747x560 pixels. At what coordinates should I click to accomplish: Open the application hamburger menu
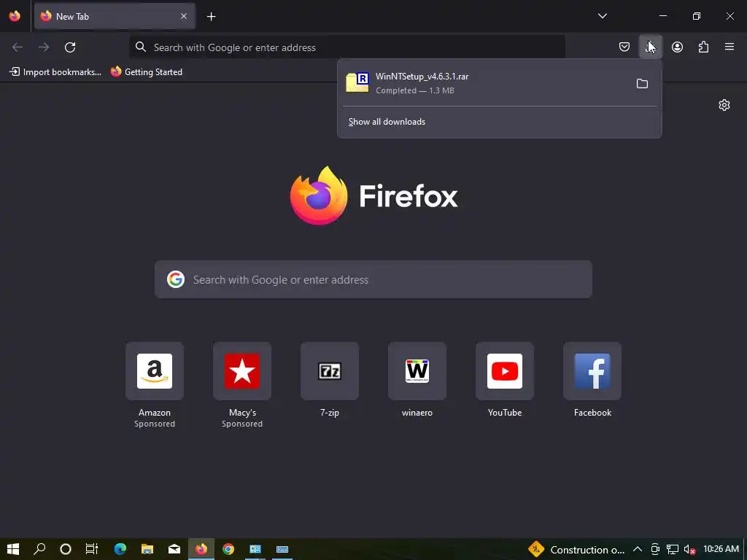coord(729,47)
